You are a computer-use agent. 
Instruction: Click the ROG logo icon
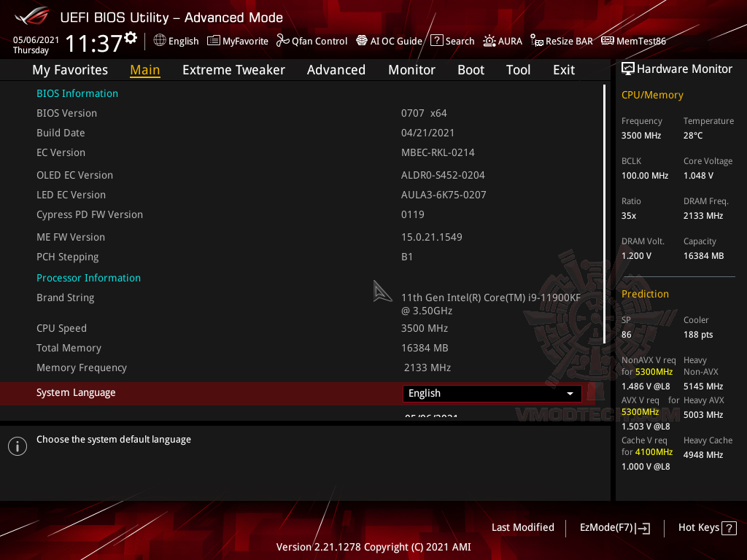click(31, 16)
